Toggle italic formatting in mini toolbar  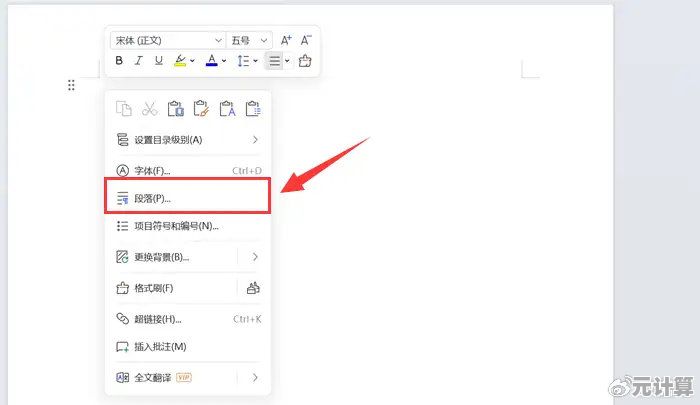pyautogui.click(x=138, y=61)
